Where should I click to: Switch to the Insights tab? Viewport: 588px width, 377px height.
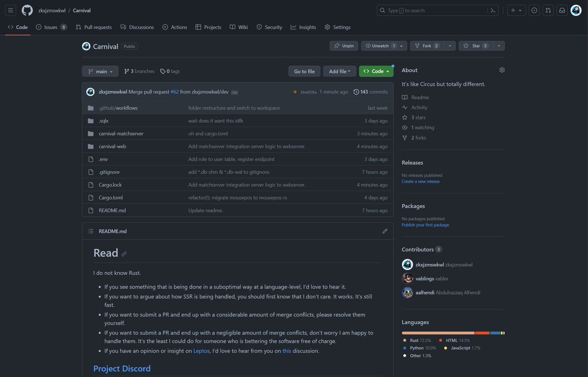pos(303,27)
